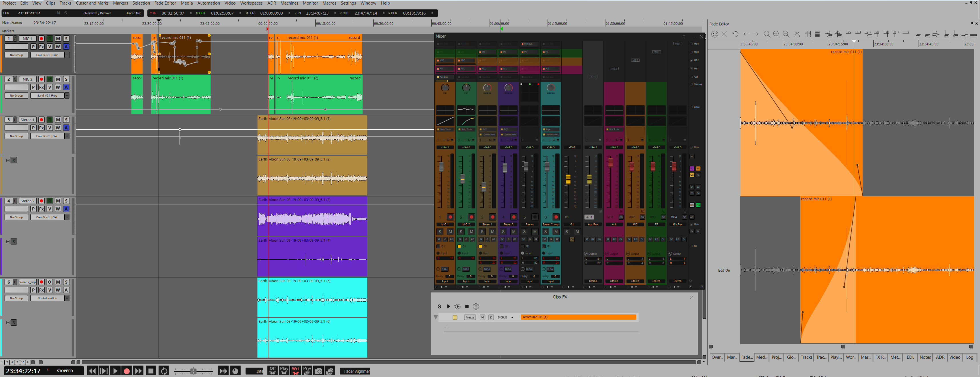Switch to the EDL tab at bottom right
Screen dimensions: 980x377
(910, 357)
